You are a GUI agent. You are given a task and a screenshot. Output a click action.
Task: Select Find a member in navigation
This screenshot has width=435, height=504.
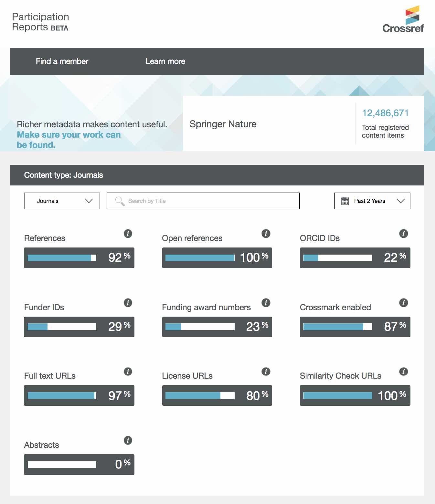(62, 61)
